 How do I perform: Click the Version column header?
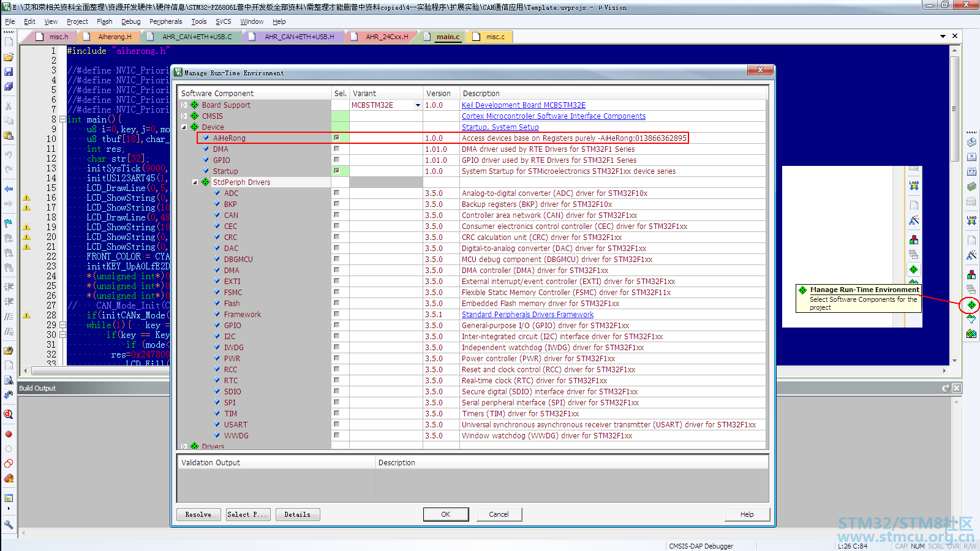coord(441,93)
